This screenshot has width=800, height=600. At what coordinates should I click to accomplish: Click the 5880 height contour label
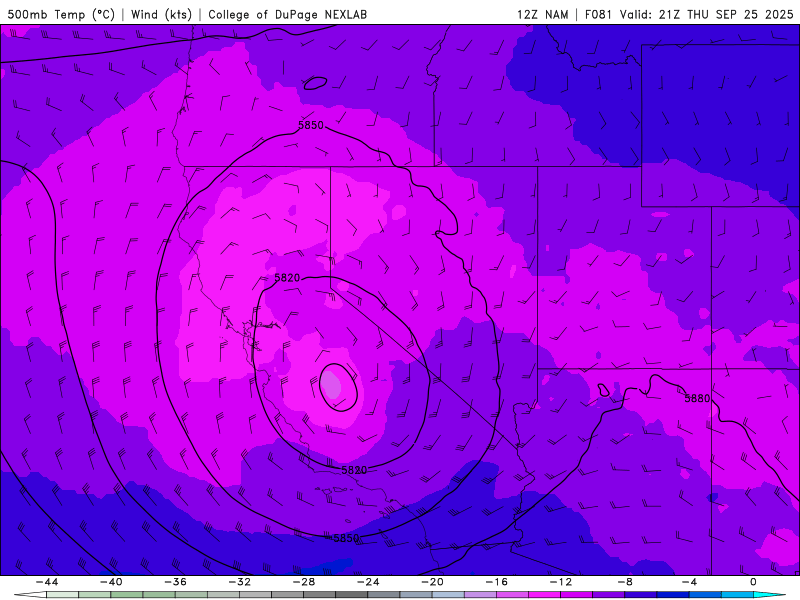697,398
